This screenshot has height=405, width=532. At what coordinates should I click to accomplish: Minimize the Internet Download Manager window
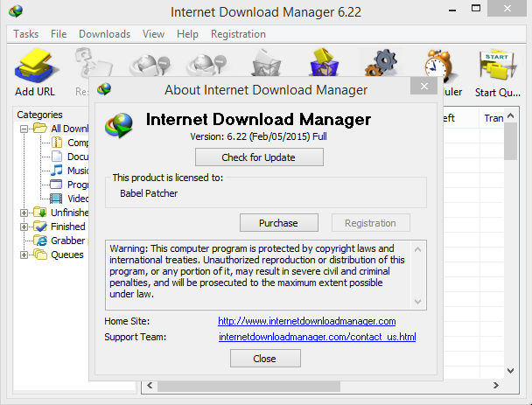pyautogui.click(x=451, y=10)
